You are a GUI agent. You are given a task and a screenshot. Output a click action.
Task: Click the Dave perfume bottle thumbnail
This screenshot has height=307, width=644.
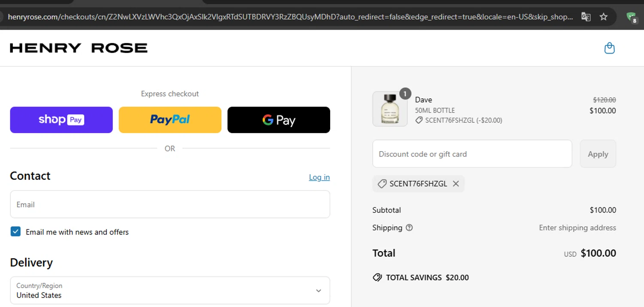pyautogui.click(x=390, y=109)
